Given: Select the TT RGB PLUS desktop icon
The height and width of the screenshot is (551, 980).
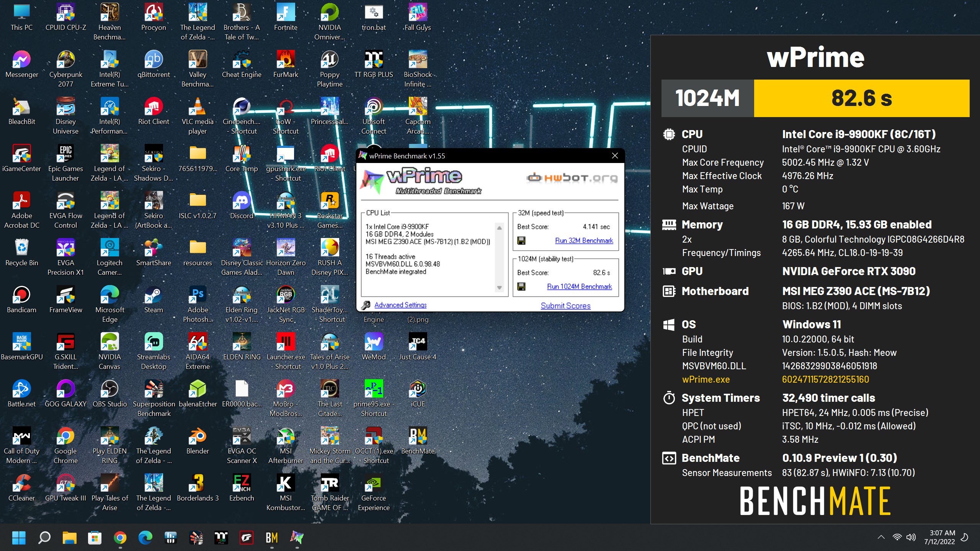Looking at the screenshot, I should click(374, 65).
